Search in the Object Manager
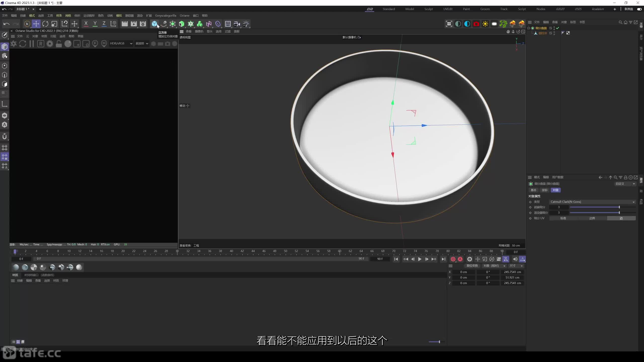Image resolution: width=644 pixels, height=362 pixels. (620, 22)
